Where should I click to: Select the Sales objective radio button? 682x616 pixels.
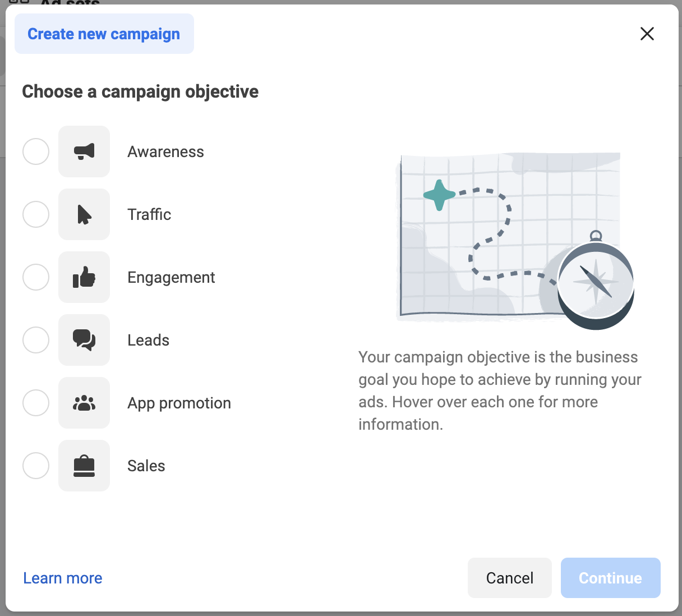coord(36,466)
